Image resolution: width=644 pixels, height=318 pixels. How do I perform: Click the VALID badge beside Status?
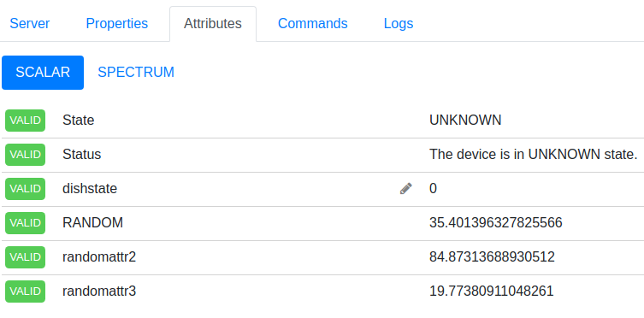click(x=25, y=154)
